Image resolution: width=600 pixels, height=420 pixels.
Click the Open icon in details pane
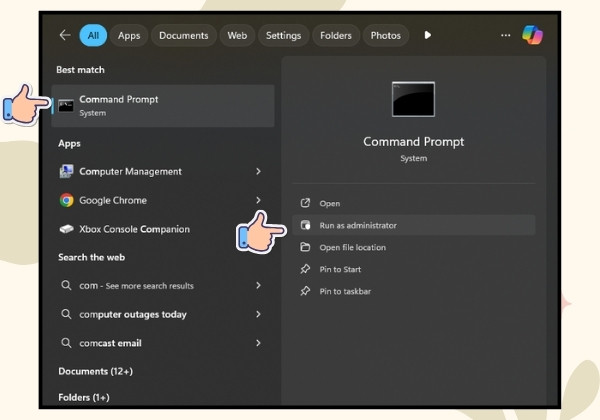point(305,203)
